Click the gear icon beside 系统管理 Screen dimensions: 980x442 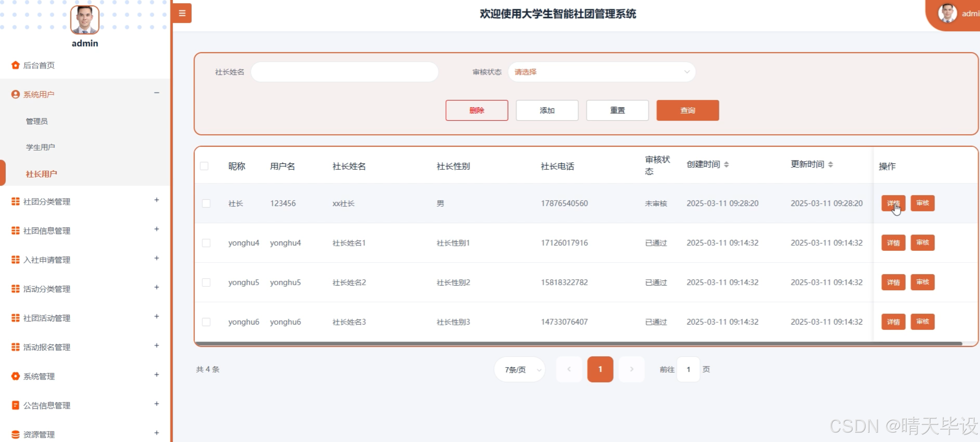coord(15,376)
